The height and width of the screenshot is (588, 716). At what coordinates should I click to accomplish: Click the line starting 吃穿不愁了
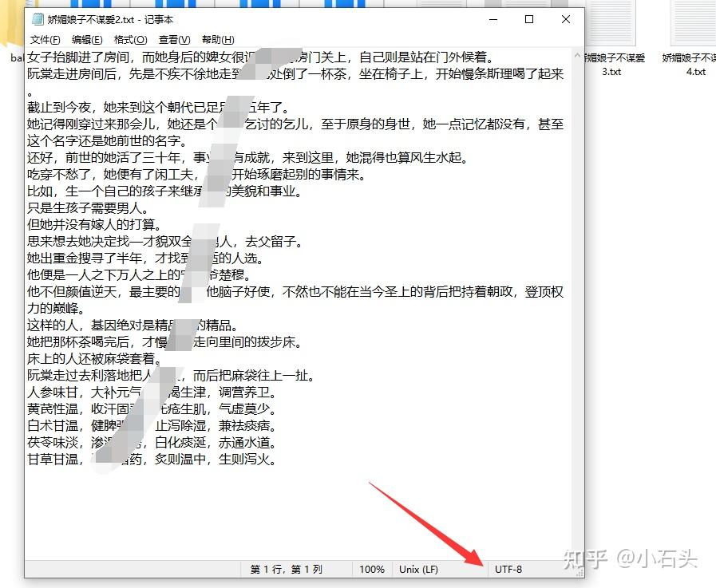[196, 175]
